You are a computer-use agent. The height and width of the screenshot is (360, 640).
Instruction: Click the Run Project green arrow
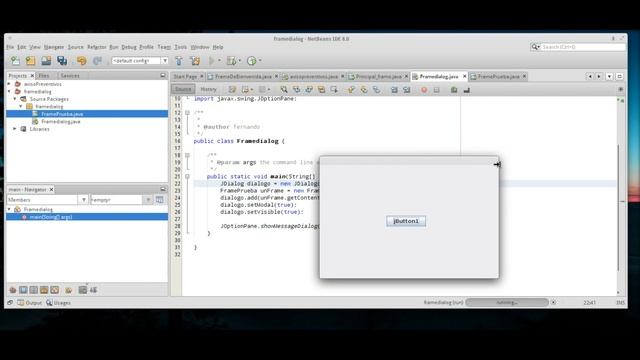click(211, 61)
